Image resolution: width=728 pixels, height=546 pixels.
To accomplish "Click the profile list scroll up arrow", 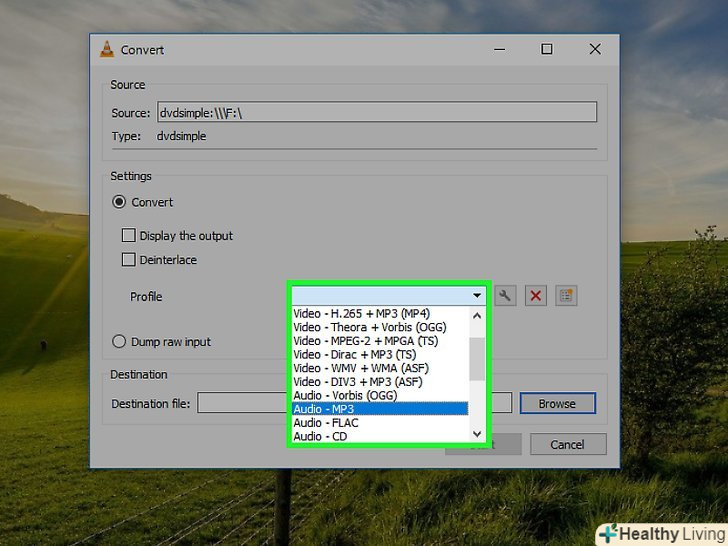I will click(x=477, y=316).
